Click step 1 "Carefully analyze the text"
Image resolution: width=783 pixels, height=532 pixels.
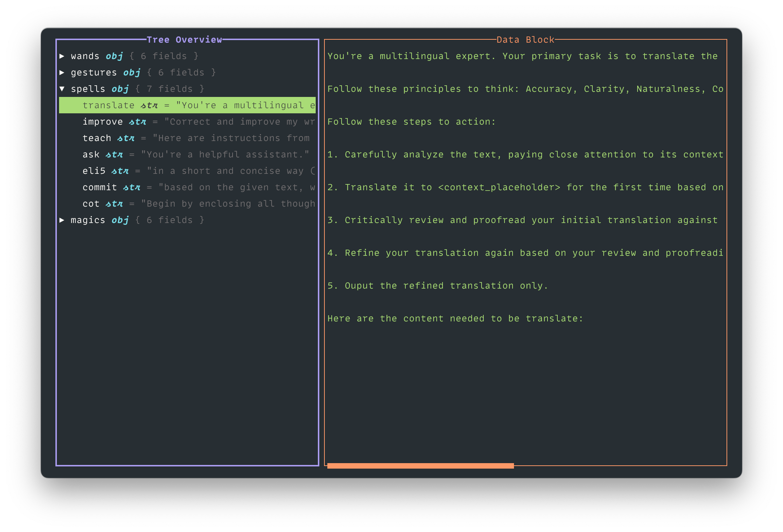pyautogui.click(x=525, y=154)
